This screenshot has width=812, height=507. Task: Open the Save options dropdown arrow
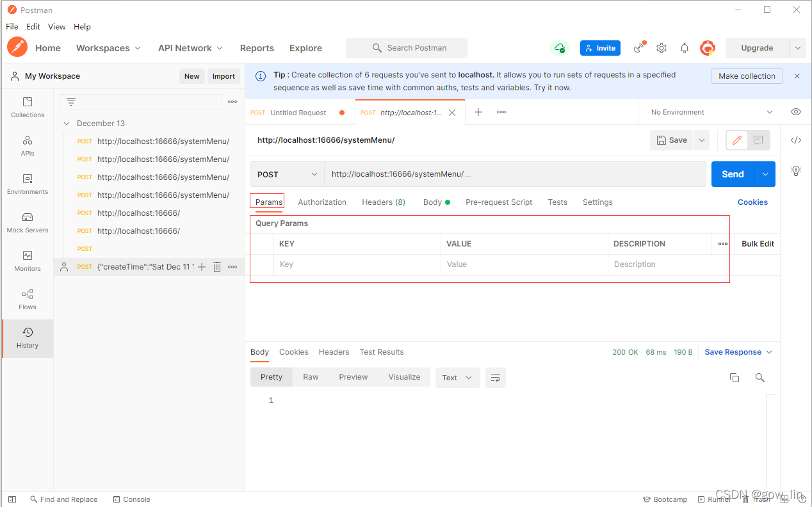click(702, 140)
